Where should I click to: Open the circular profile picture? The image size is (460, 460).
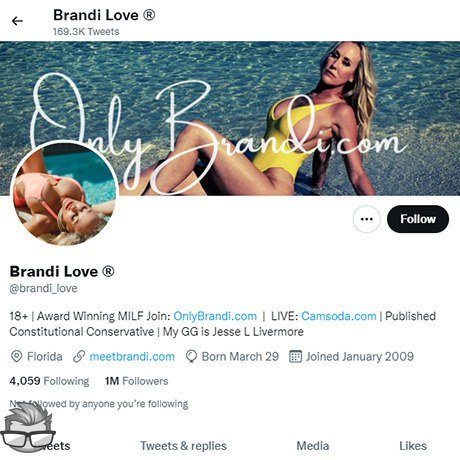point(64,193)
